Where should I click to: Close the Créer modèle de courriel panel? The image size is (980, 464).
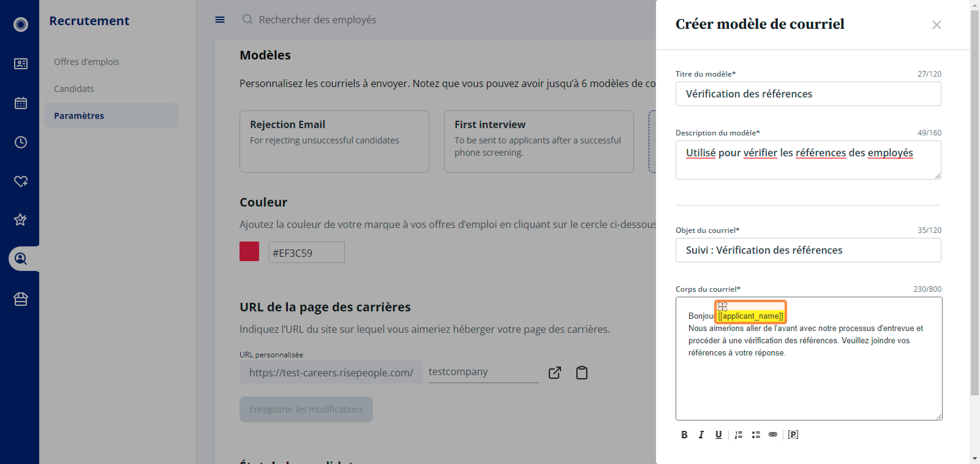937,25
